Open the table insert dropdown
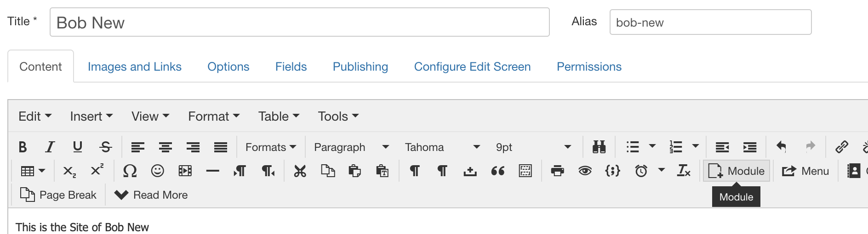 [x=33, y=171]
